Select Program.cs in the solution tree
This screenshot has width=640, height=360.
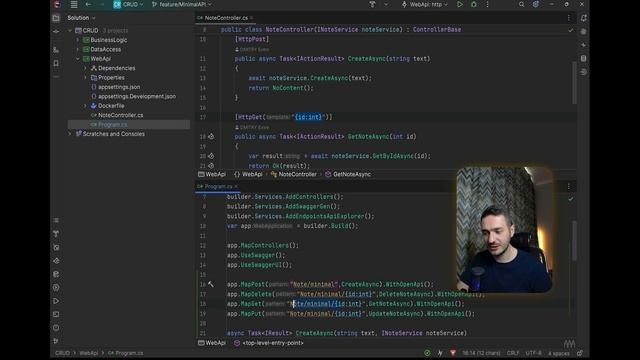[x=112, y=124]
